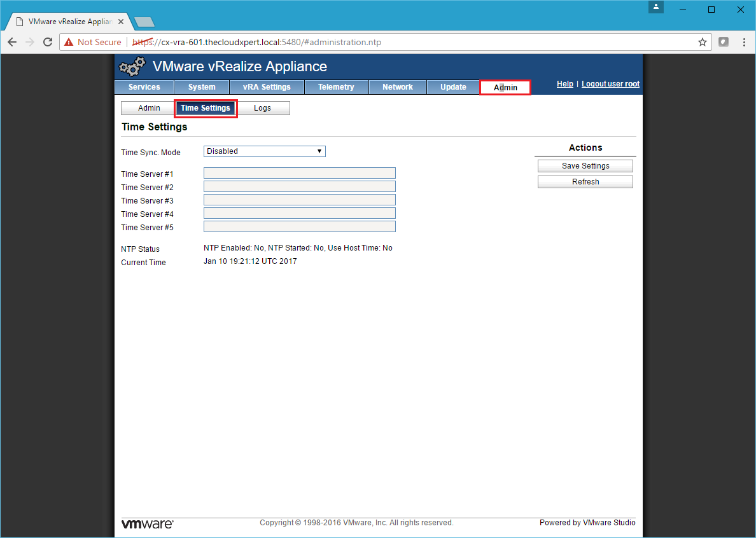Select the Network tab
Screen dimensions: 756x538
point(397,87)
